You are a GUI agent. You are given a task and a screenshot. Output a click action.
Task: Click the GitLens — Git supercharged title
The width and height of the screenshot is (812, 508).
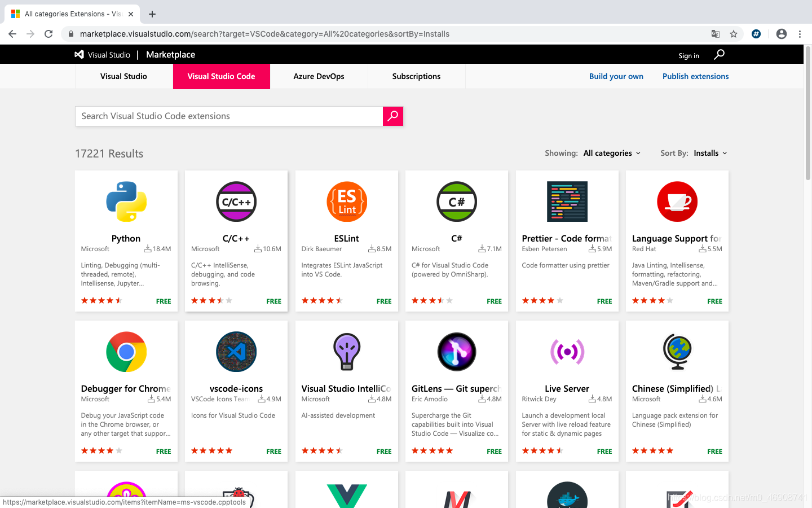(x=457, y=388)
